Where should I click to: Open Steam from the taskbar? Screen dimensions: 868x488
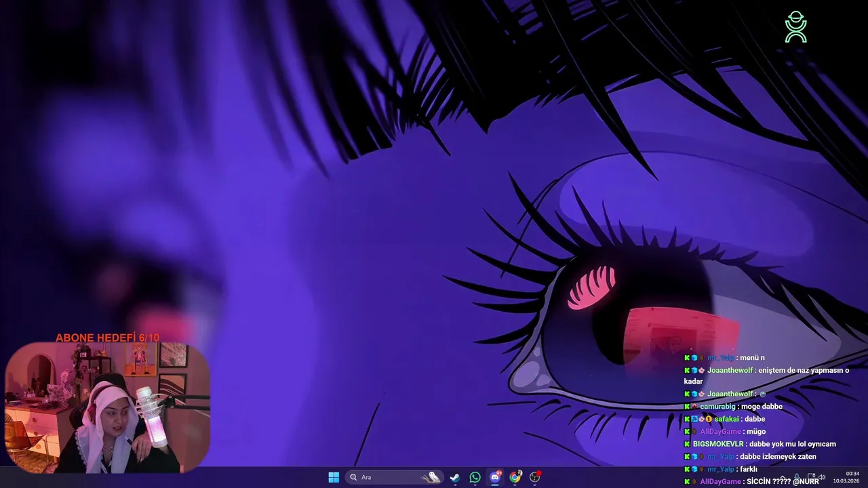pos(455,477)
